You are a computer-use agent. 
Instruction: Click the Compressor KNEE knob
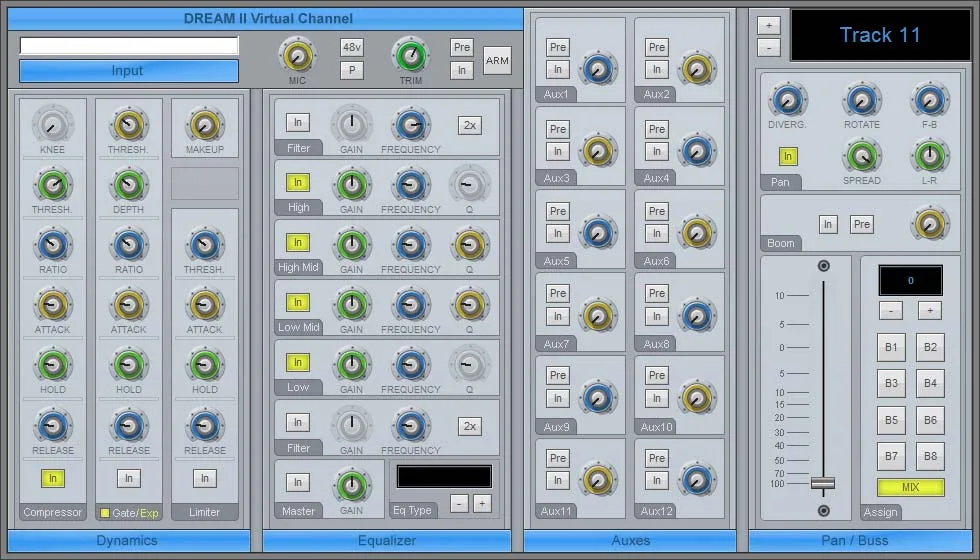(52, 124)
